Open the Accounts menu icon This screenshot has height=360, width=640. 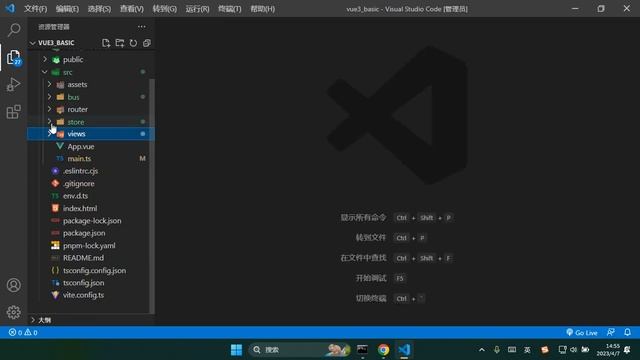pos(14,285)
